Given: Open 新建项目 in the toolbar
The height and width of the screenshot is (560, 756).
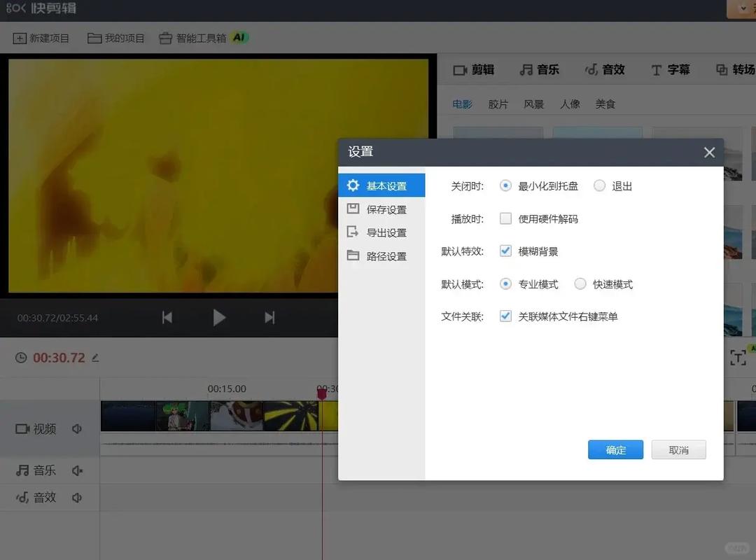Looking at the screenshot, I should pos(41,38).
